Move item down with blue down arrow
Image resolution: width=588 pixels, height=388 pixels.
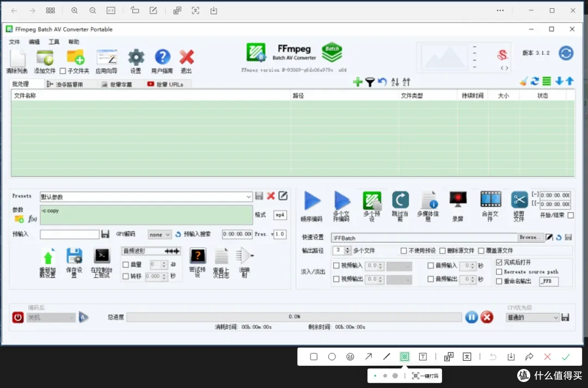[559, 81]
